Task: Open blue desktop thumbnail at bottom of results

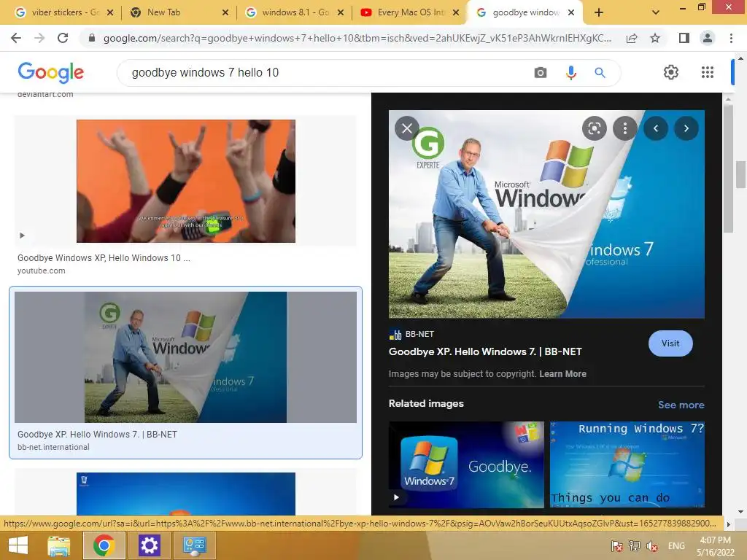Action: (186, 494)
